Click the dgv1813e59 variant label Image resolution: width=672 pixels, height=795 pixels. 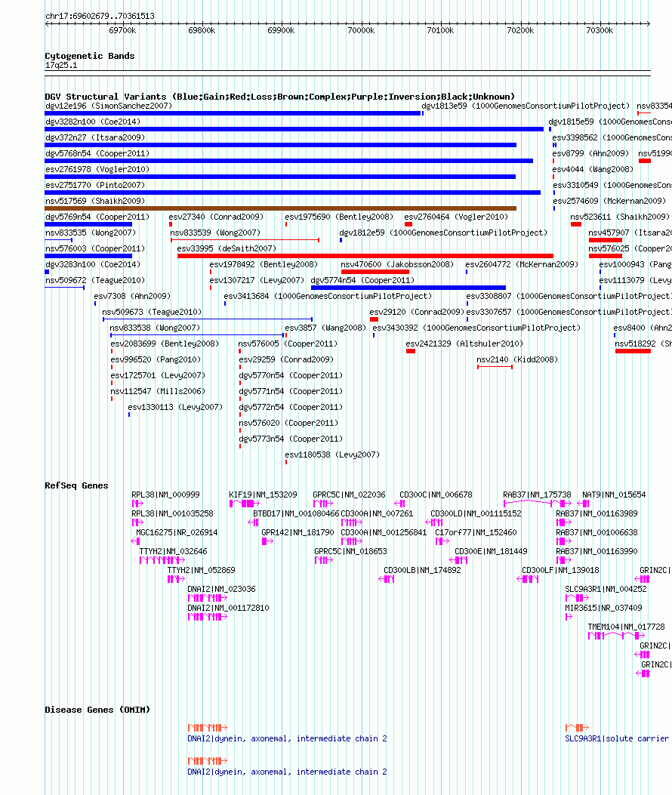(x=526, y=106)
